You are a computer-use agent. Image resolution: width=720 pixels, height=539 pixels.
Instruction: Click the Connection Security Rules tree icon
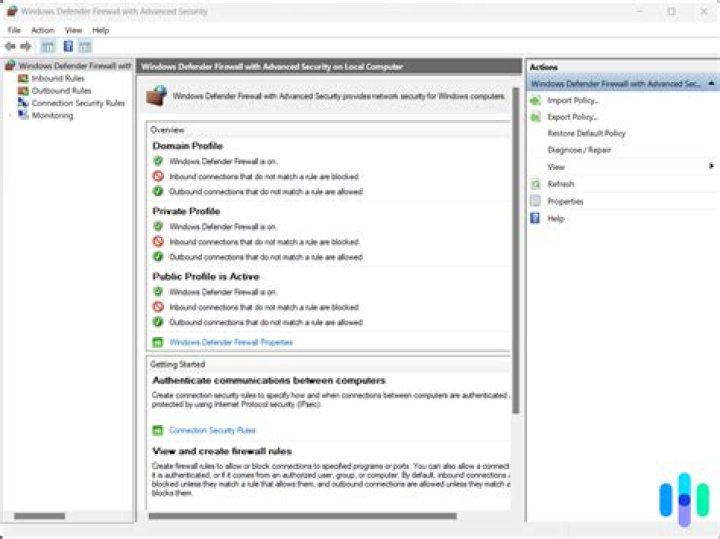pyautogui.click(x=23, y=103)
